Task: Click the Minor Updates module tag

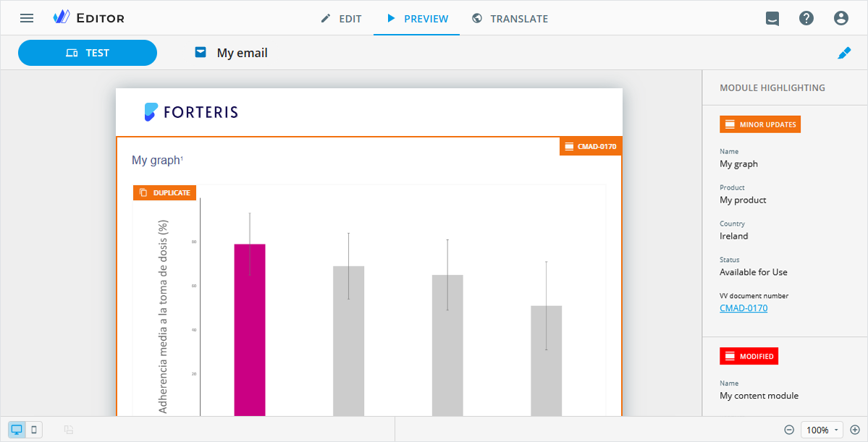Action: click(x=760, y=124)
